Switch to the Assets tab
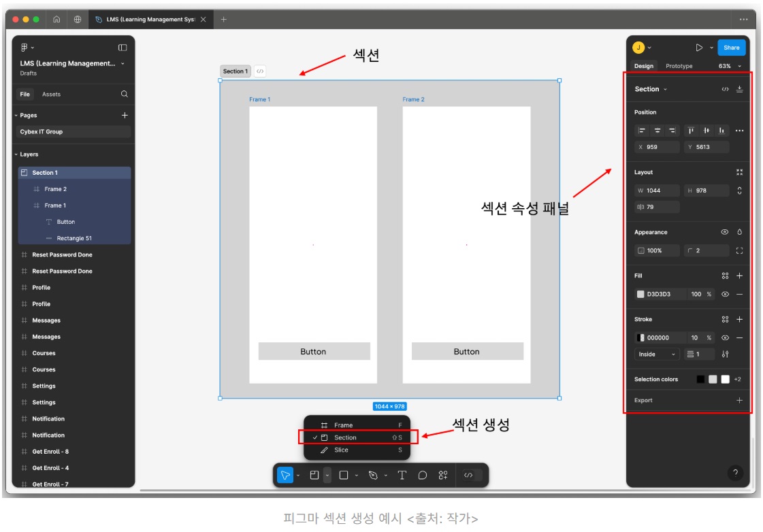763x532 pixels. pyautogui.click(x=51, y=95)
